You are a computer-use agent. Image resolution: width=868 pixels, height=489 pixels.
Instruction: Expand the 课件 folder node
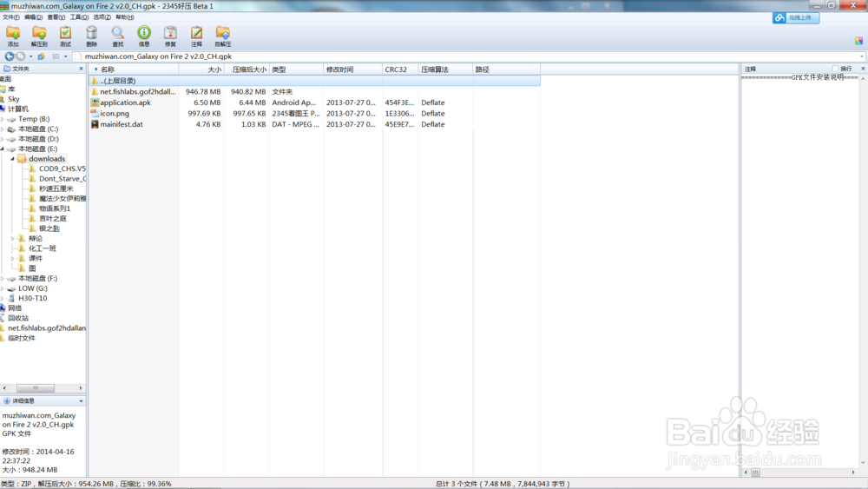click(x=13, y=259)
